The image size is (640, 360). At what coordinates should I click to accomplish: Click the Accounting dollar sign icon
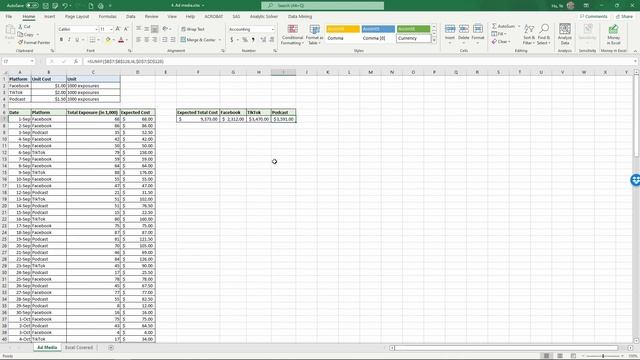231,40
